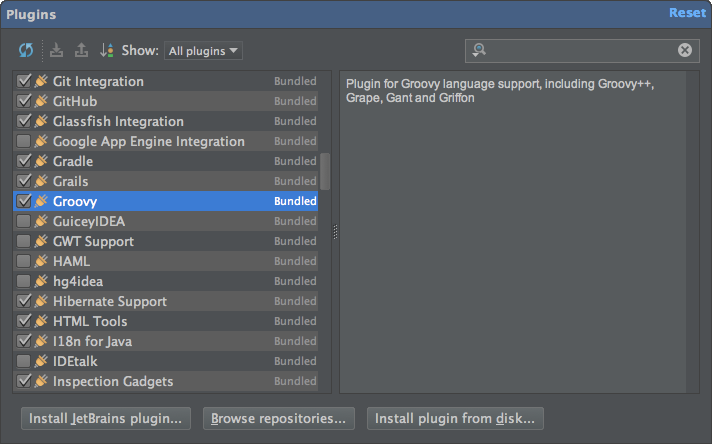
Task: Click inside the plugin search input field
Action: [x=582, y=50]
